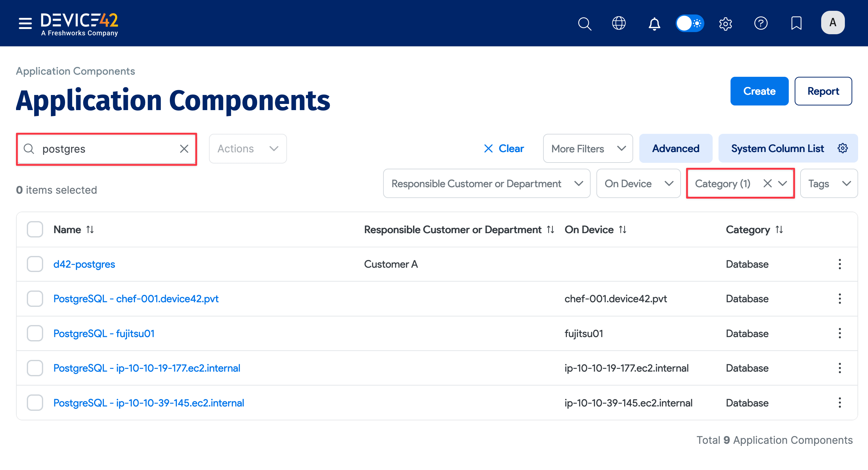Open the d42-postgres component link
The image size is (868, 470).
[84, 264]
